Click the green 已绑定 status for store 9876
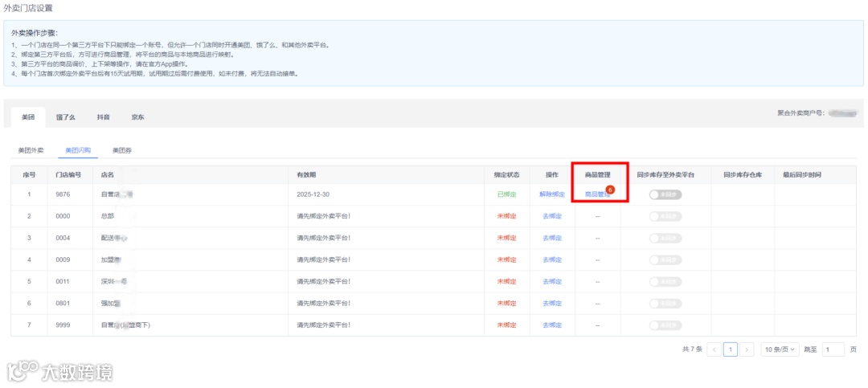 [506, 194]
